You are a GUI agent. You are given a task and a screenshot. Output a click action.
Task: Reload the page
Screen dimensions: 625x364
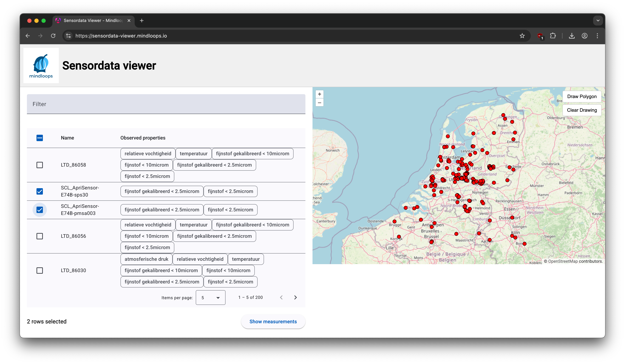[x=53, y=36]
